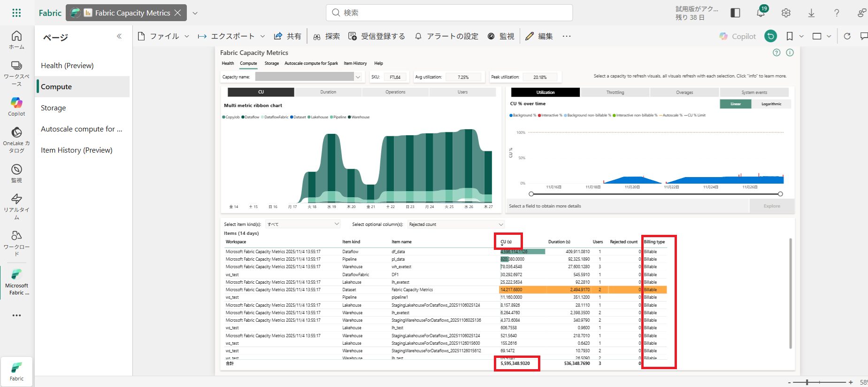Click the right handle of the date slider
The height and width of the screenshot is (387, 868).
click(x=780, y=194)
